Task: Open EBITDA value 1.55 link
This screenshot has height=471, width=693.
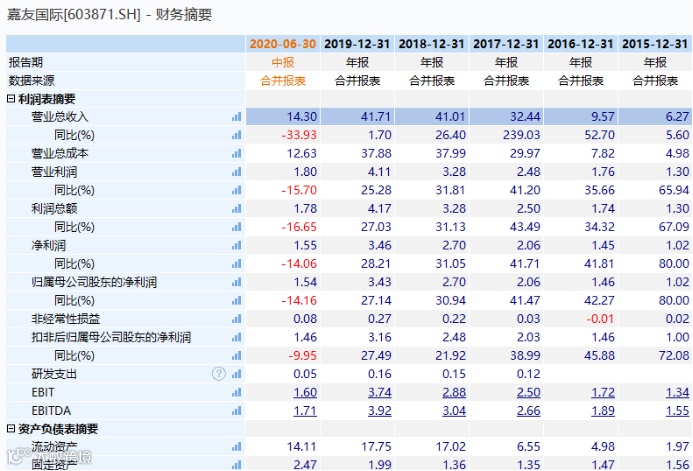Action: tap(677, 411)
